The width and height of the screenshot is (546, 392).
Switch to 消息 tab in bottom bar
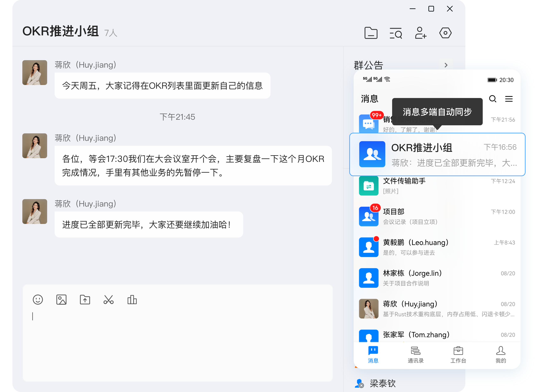click(x=373, y=355)
